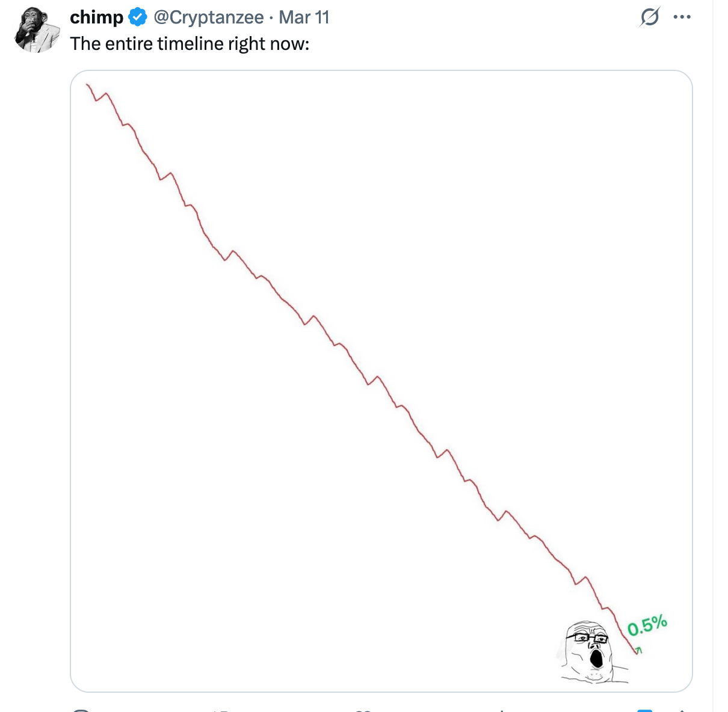The image size is (728, 712).
Task: Visit the @Cryptanzee handle link
Action: pos(208,17)
